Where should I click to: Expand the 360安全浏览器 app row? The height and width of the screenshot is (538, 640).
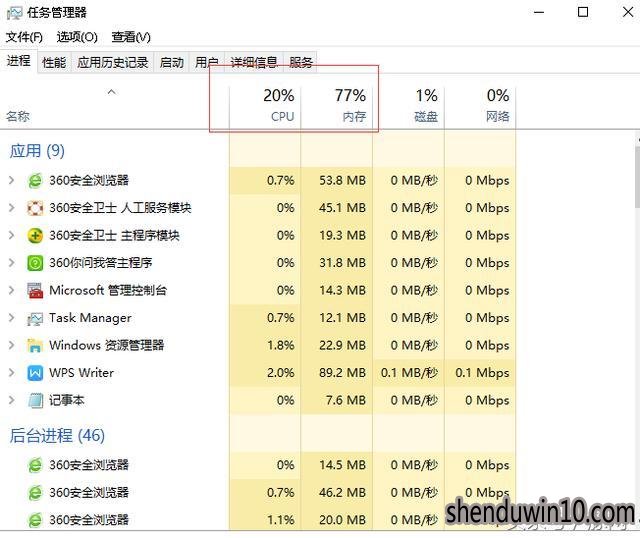point(12,180)
